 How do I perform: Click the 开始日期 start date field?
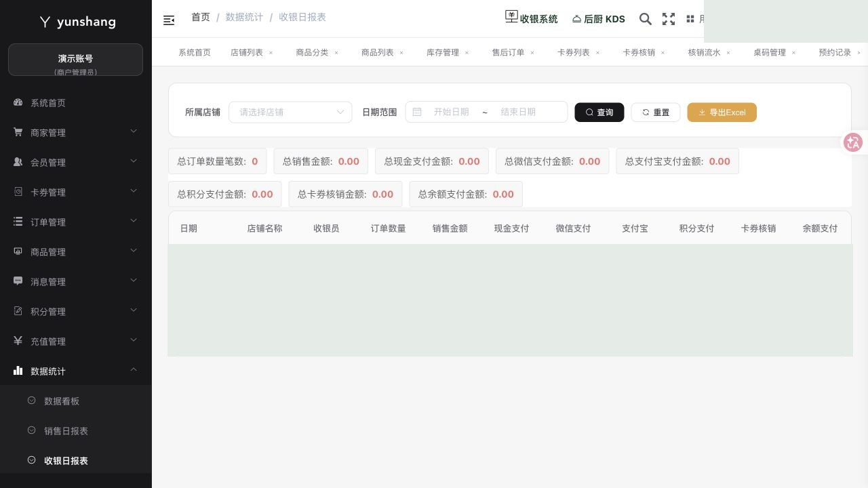(x=452, y=112)
